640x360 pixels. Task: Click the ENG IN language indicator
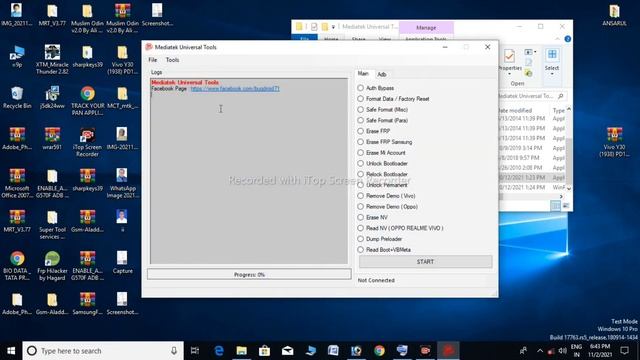pos(576,351)
